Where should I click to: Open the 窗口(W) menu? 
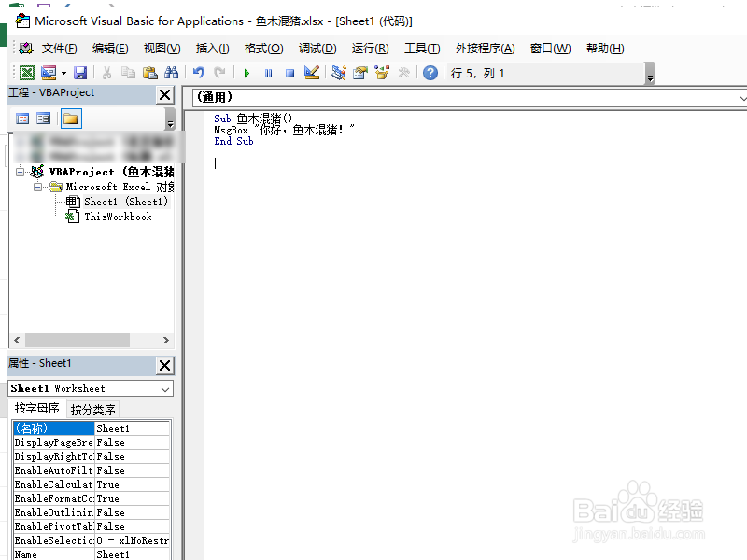coord(550,49)
